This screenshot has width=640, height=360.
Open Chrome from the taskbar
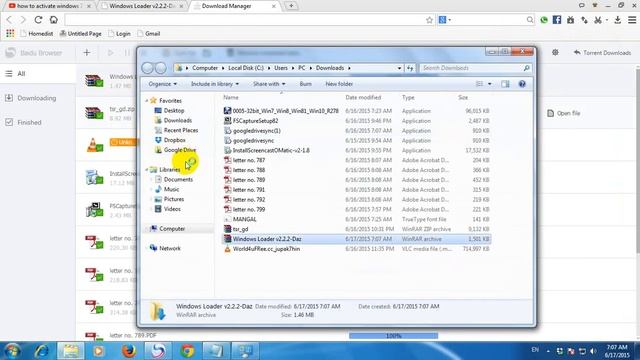pyautogui.click(x=187, y=351)
